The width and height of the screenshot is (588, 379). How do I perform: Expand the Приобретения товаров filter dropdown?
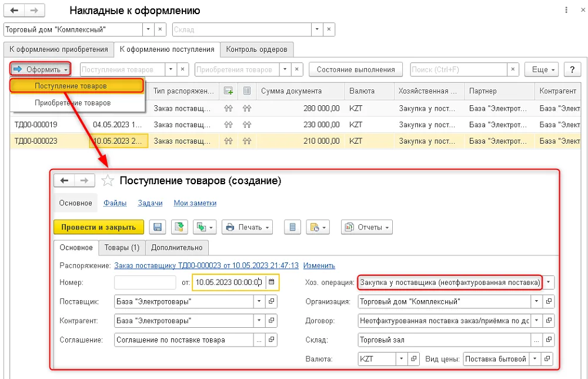point(285,69)
